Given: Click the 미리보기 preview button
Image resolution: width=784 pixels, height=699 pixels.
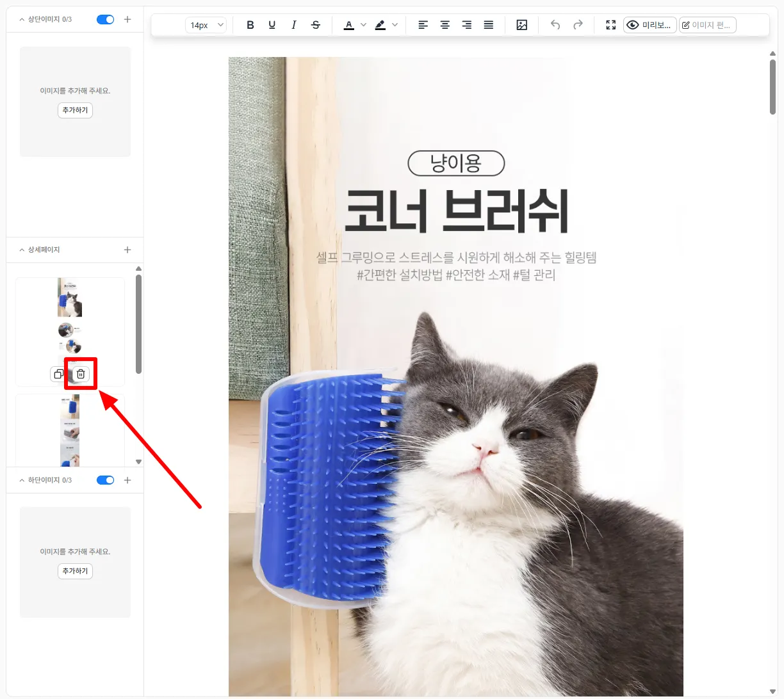Looking at the screenshot, I should click(x=650, y=25).
